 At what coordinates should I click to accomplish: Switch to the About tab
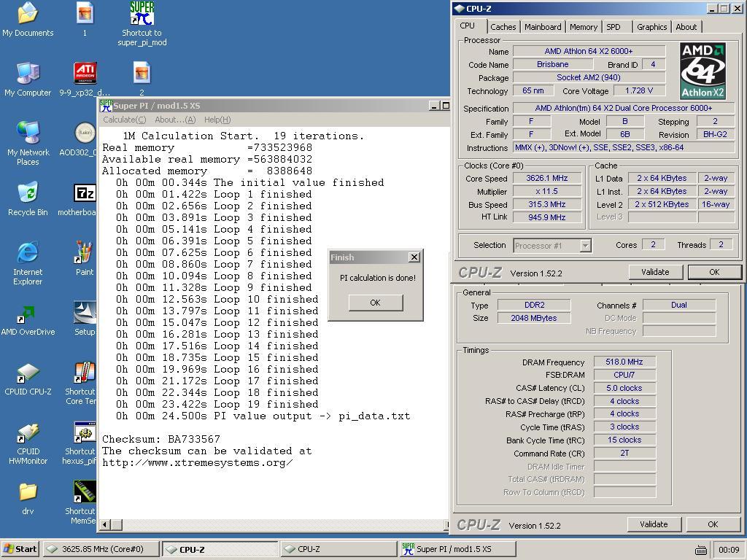pyautogui.click(x=686, y=27)
